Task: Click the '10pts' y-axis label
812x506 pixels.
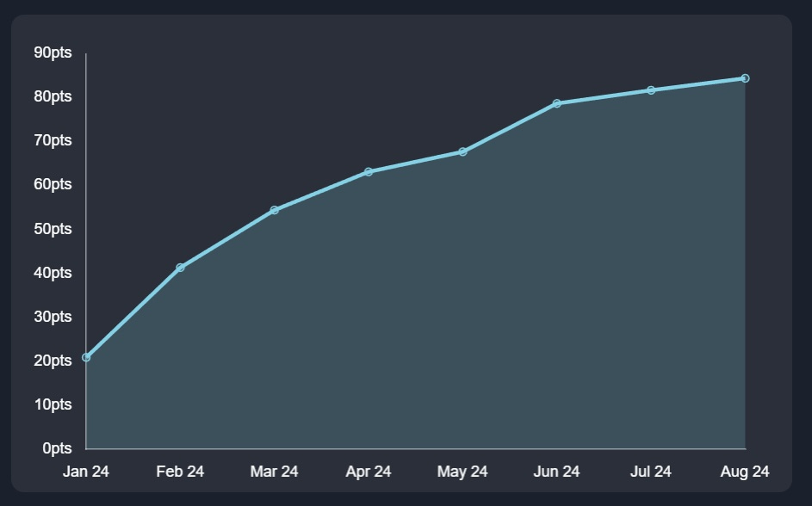Action: point(53,405)
